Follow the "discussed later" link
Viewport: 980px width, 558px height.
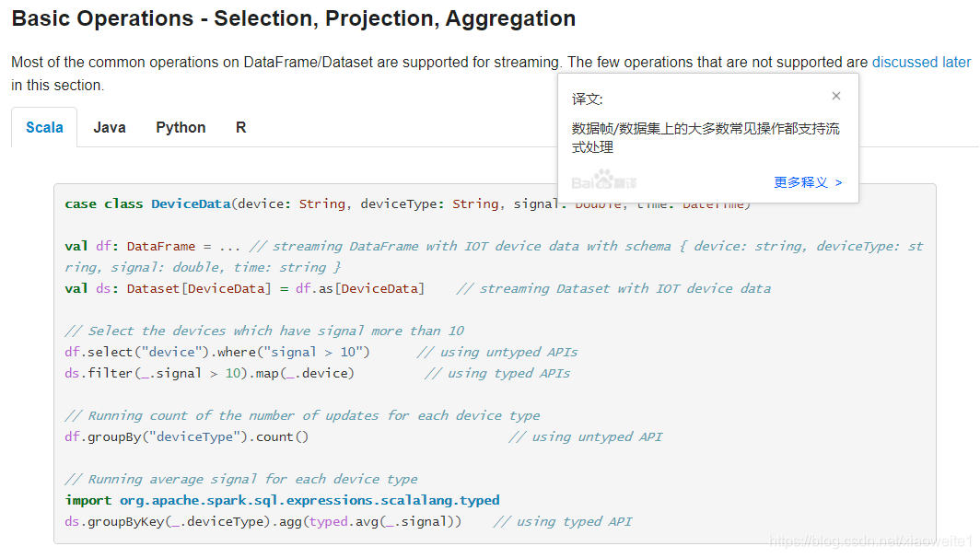(921, 63)
